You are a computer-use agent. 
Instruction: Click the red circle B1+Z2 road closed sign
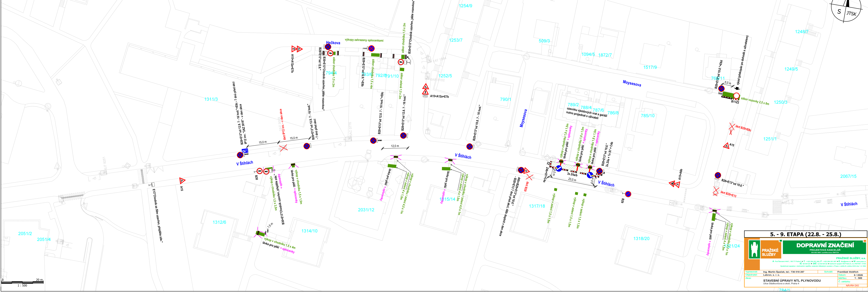pyautogui.click(x=737, y=96)
